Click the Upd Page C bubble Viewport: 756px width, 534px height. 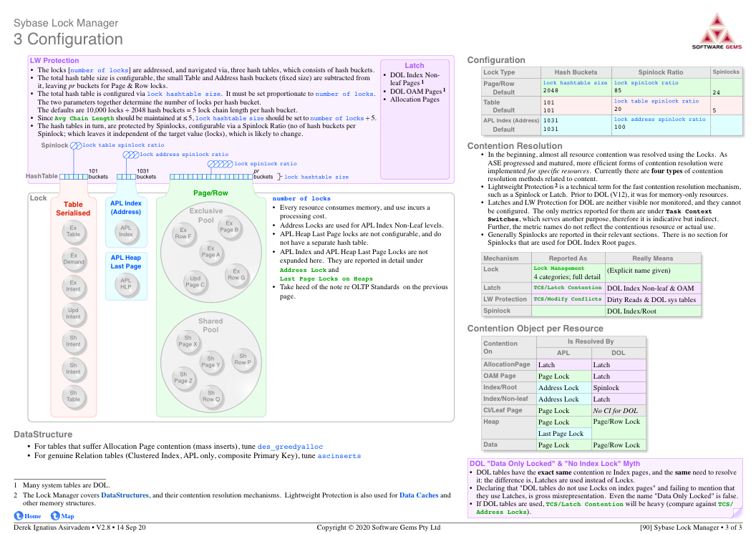tap(195, 282)
